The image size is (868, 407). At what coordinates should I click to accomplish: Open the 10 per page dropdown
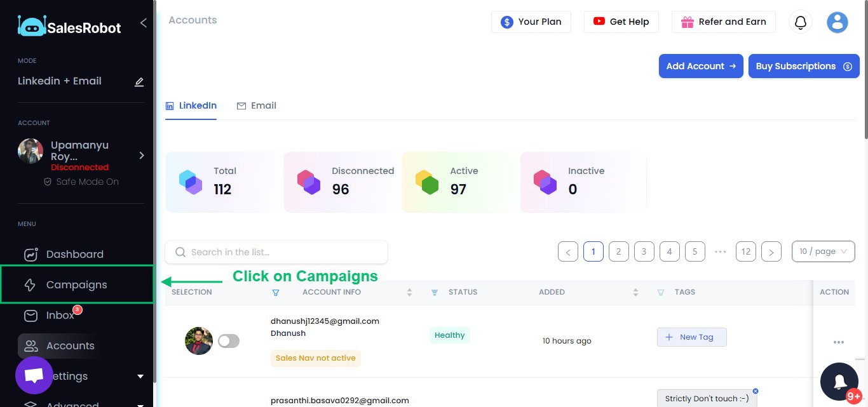(x=823, y=251)
